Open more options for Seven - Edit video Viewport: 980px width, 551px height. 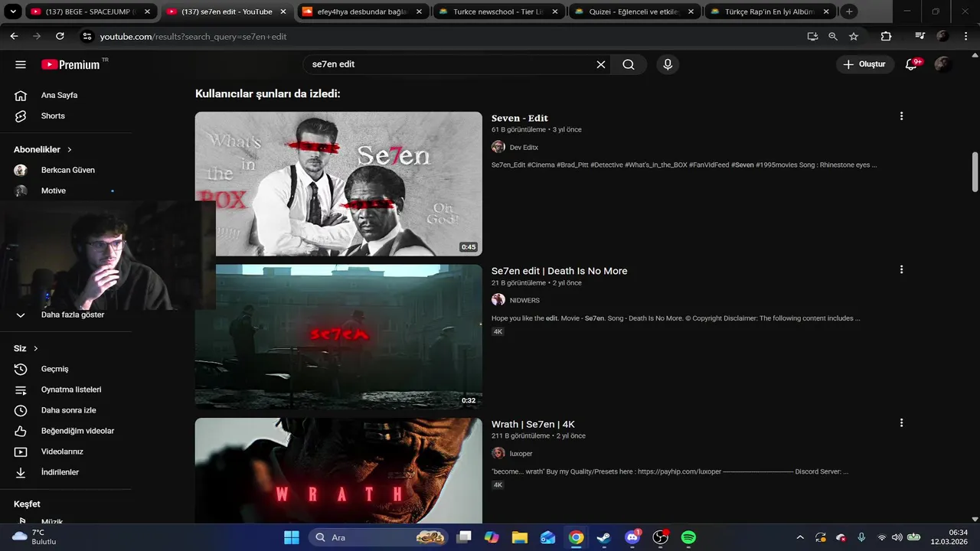(x=901, y=116)
